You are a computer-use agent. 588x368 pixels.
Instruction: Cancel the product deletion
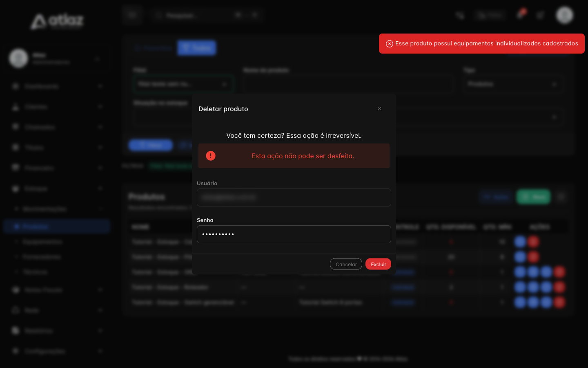(346, 264)
